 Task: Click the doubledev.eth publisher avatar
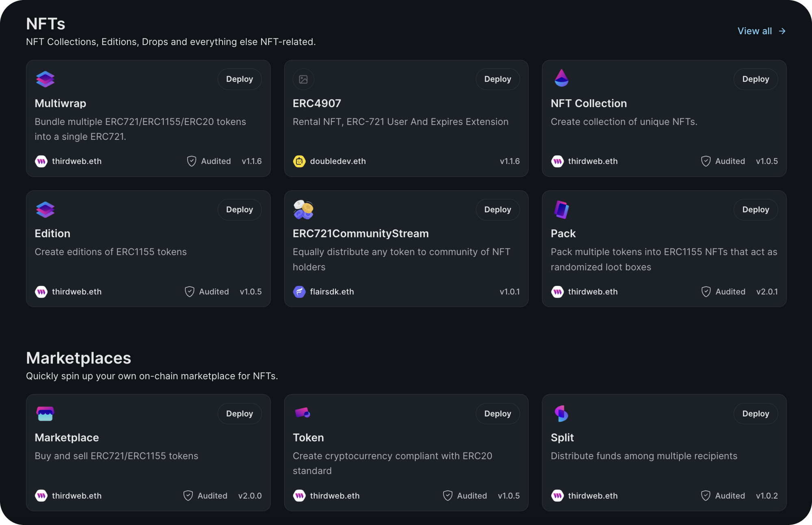(299, 161)
